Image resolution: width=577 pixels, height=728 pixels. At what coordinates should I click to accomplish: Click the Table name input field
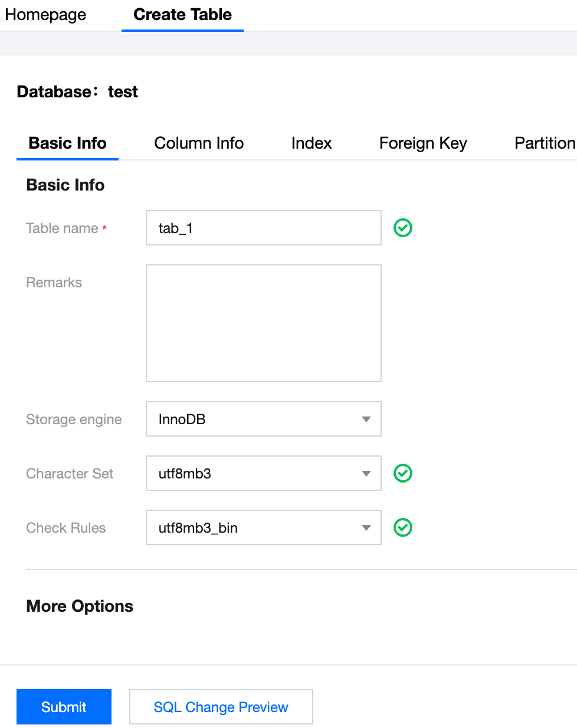point(263,228)
